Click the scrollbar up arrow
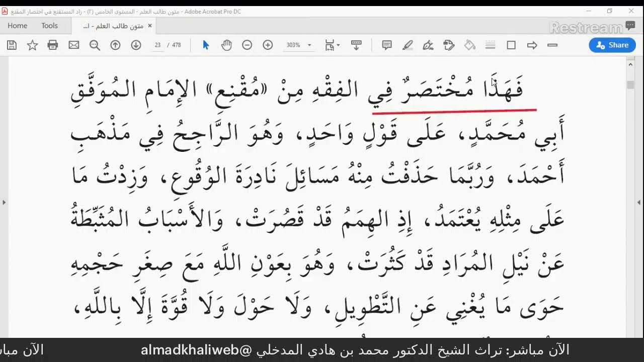The width and height of the screenshot is (644, 362). 630,64
